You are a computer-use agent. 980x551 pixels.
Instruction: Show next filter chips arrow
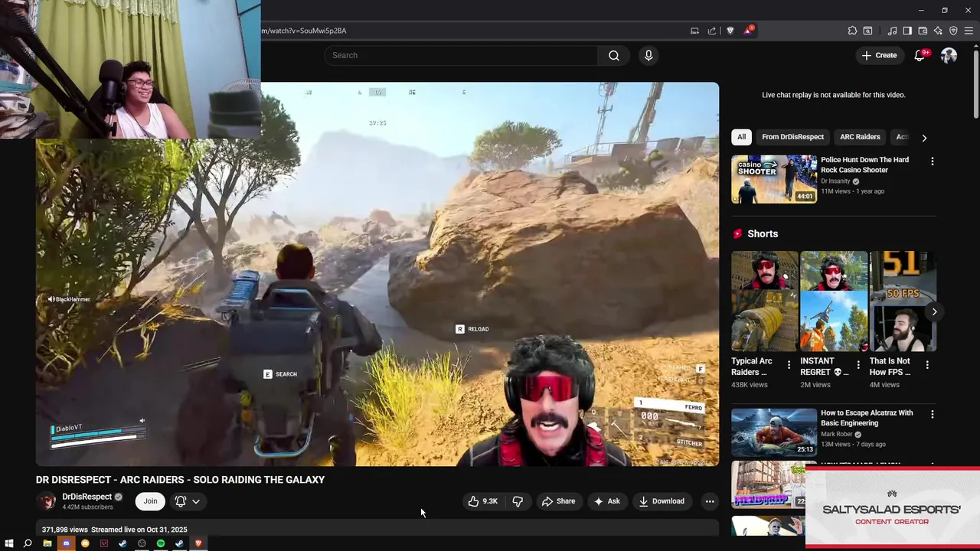click(924, 138)
